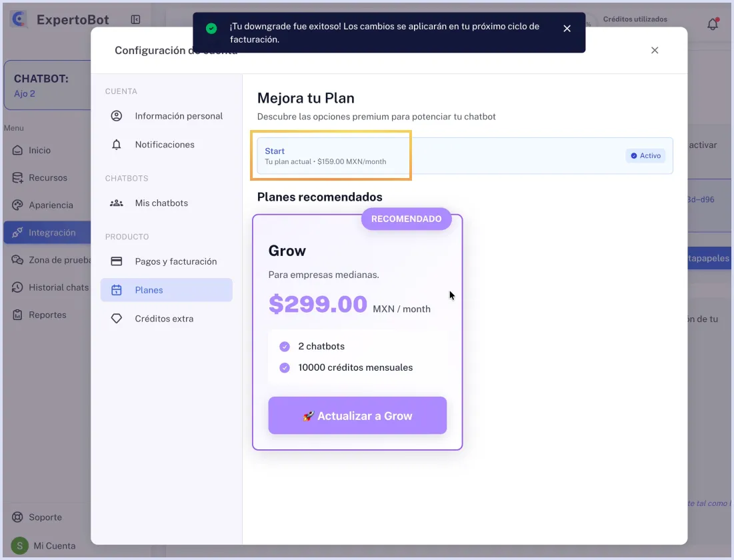Click the 'Para empresas medianas.' description
Viewport: 734px width, 560px height.
tap(323, 275)
